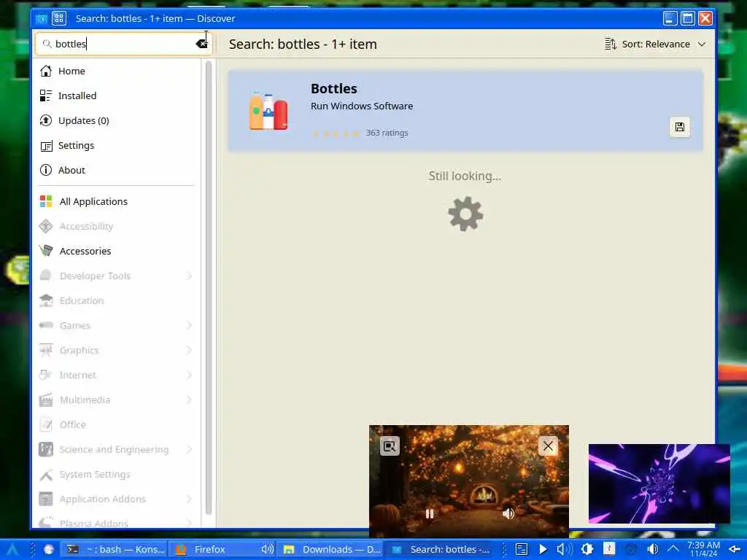The width and height of the screenshot is (747, 560).
Task: Click into the search input field
Action: pyautogui.click(x=123, y=44)
